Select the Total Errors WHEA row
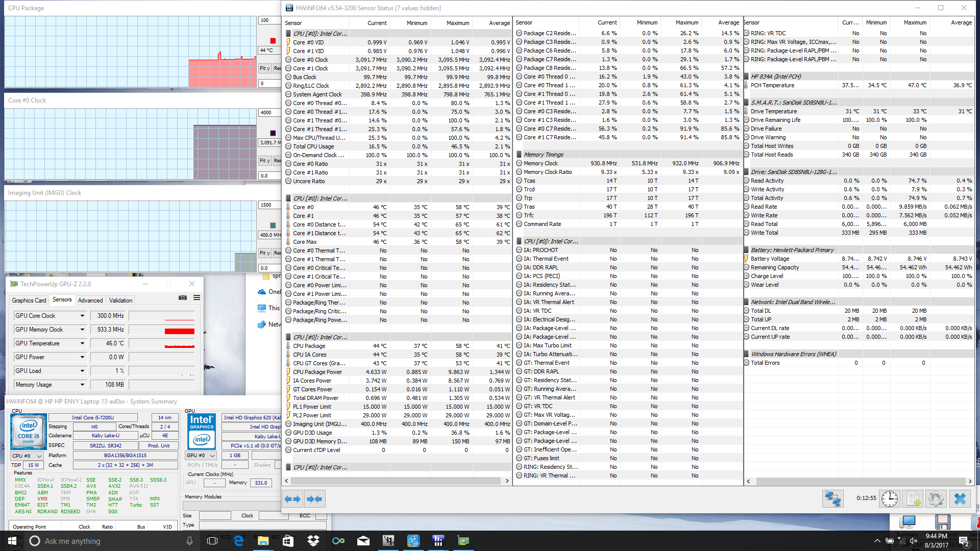 click(859, 363)
